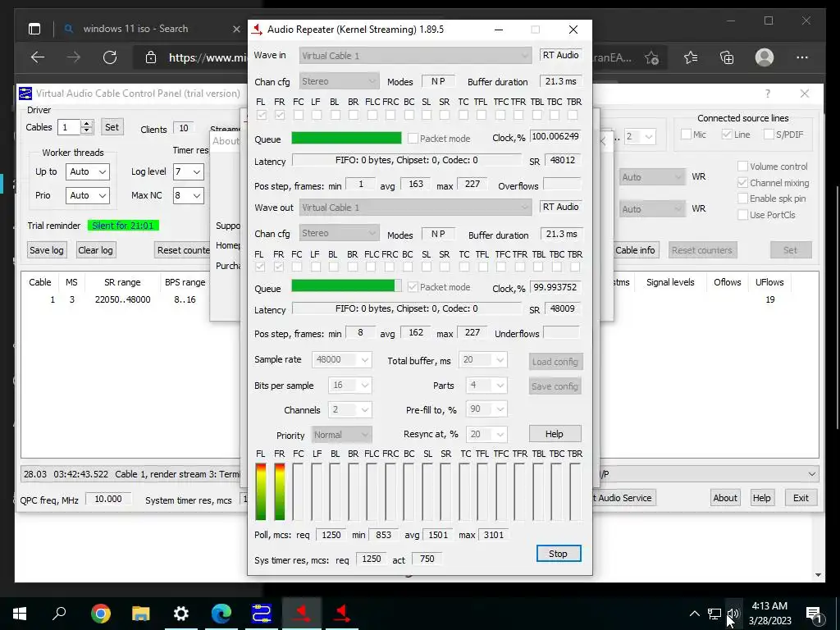Show hidden tray icons chevron

pyautogui.click(x=694, y=614)
